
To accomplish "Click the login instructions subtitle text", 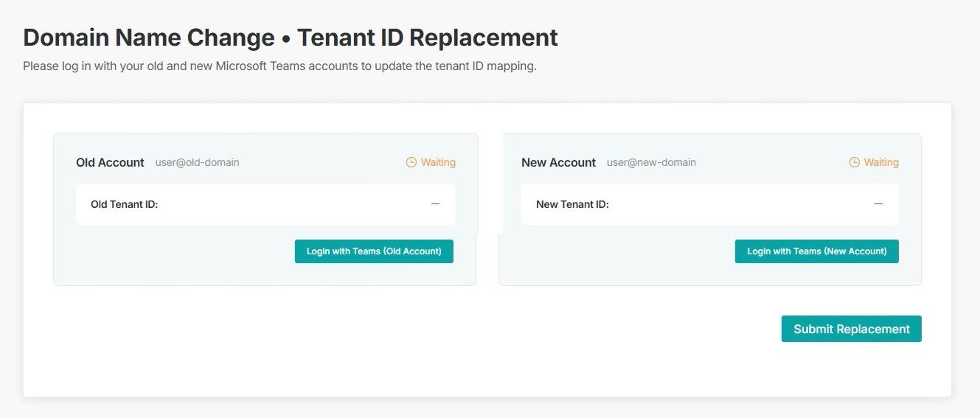I will (x=279, y=66).
